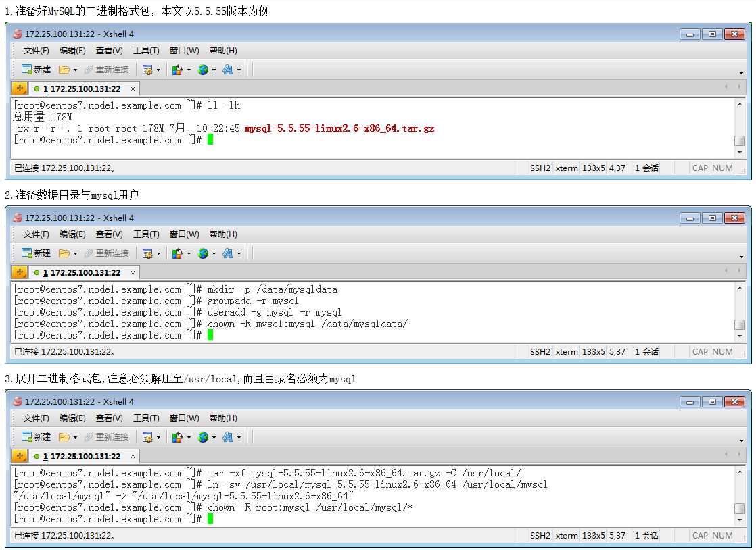Click "chown -R root:mysql /usr/local/mysql/*" command line
The image size is (756, 550).
tap(213, 507)
